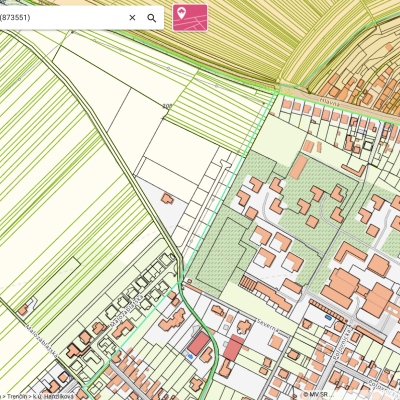Click the magnifying glass search icon
Image resolution: width=400 pixels, height=400 pixels.
point(152,18)
